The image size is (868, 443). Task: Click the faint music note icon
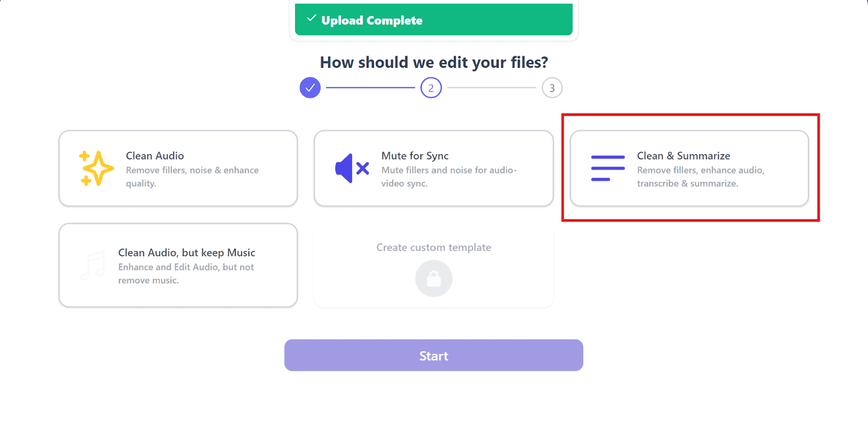(x=93, y=265)
